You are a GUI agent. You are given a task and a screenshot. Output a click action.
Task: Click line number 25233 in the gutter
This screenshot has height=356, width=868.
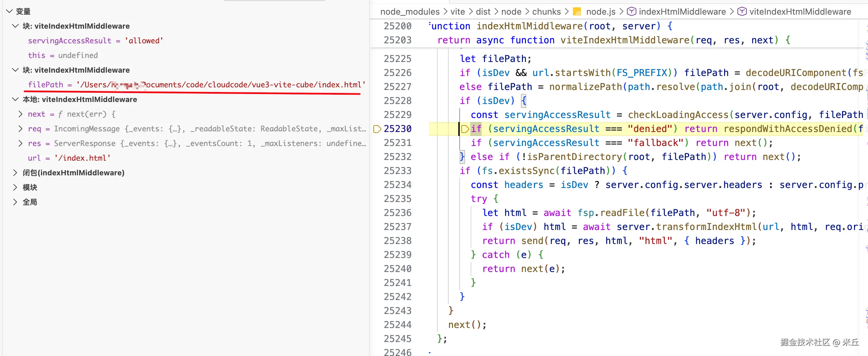click(x=398, y=171)
